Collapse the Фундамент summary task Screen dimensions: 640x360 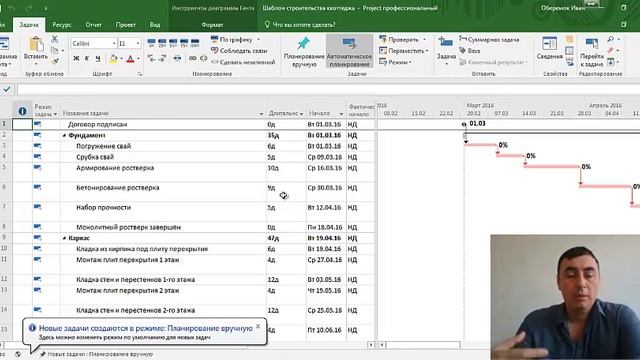click(x=64, y=135)
